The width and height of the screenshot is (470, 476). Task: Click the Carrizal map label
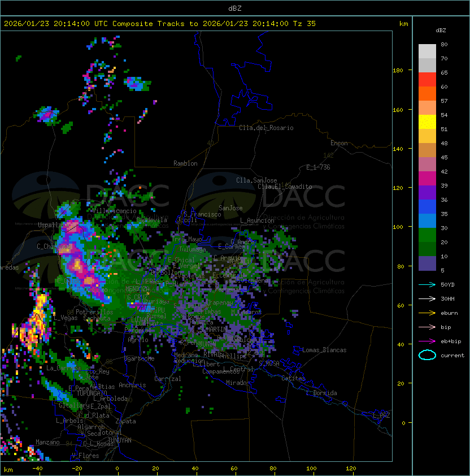[168, 379]
